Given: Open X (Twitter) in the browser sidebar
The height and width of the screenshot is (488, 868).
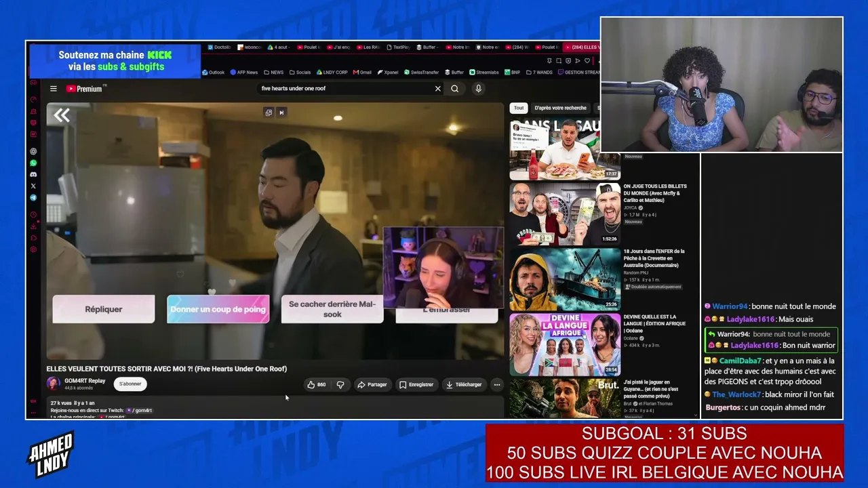Looking at the screenshot, I should click(33, 186).
